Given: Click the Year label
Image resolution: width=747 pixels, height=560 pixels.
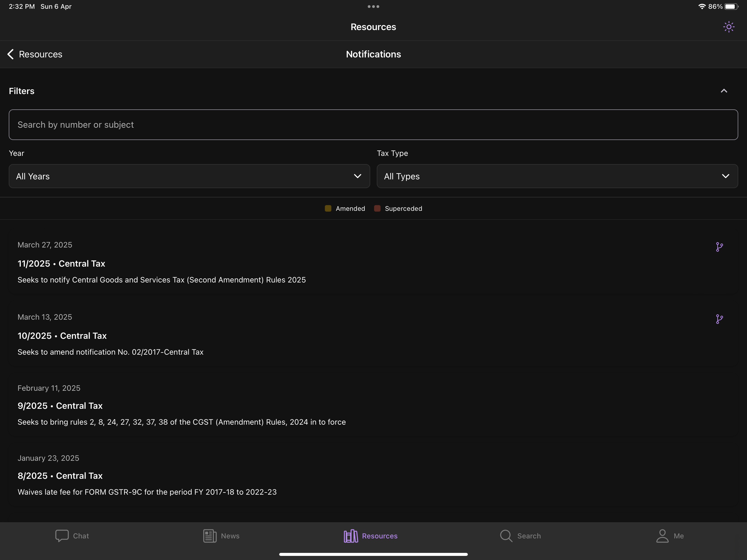Looking at the screenshot, I should click(17, 153).
